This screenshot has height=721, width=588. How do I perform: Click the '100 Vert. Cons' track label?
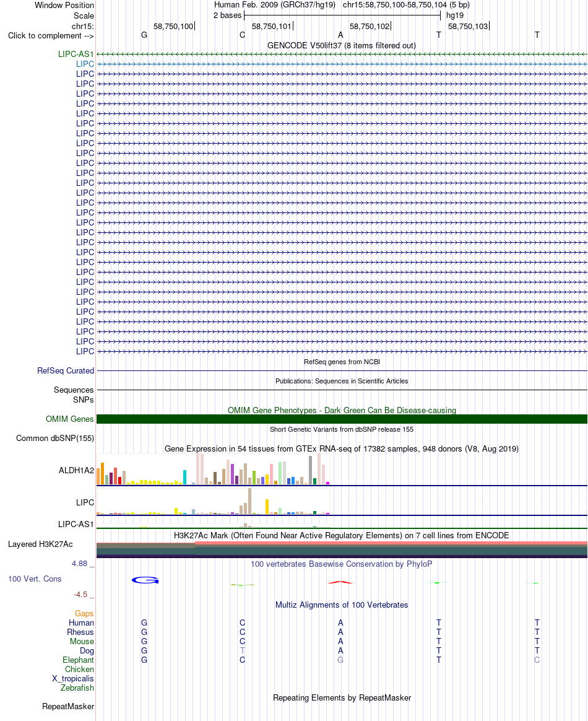pyautogui.click(x=35, y=579)
